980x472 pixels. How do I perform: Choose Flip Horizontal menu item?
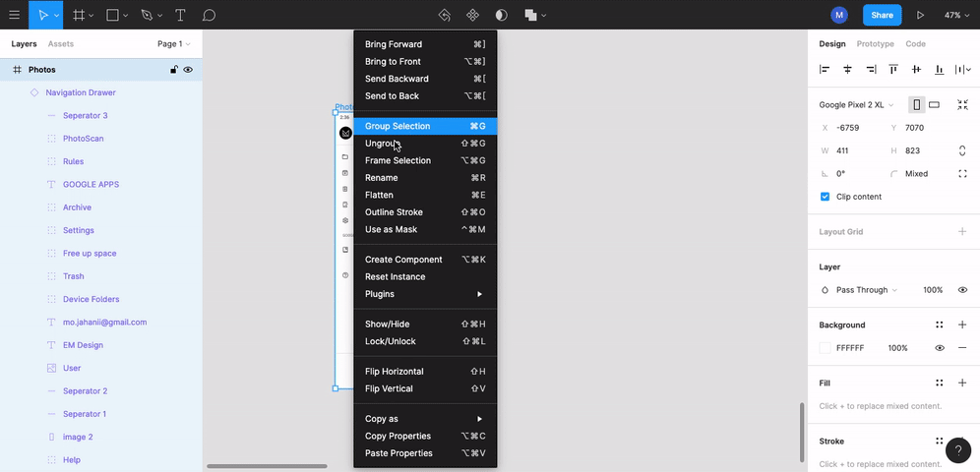tap(425, 372)
